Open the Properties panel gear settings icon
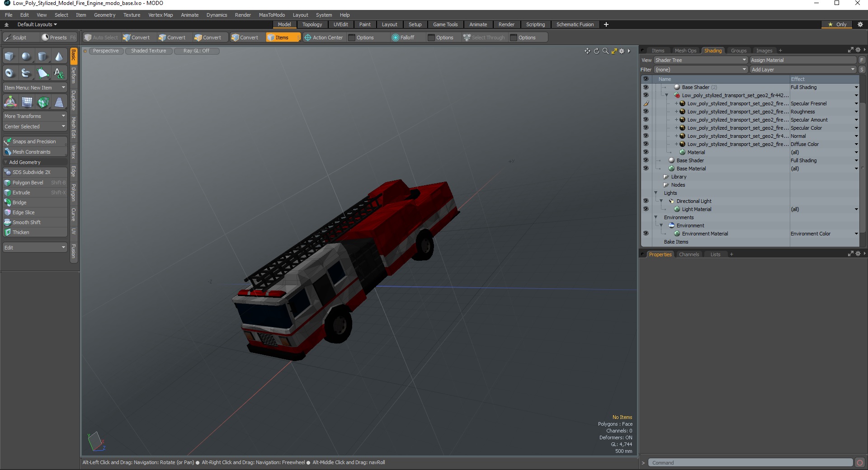The width and height of the screenshot is (868, 470). [858, 254]
